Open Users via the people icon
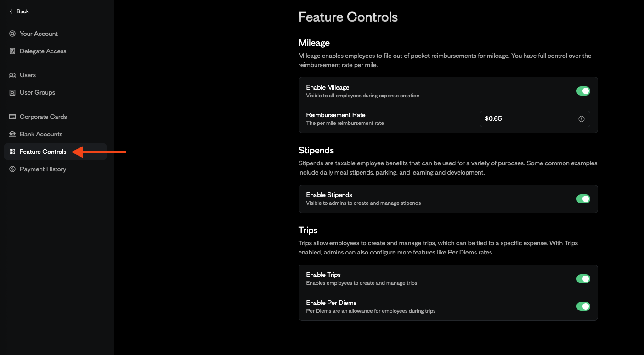The image size is (644, 355). (12, 75)
